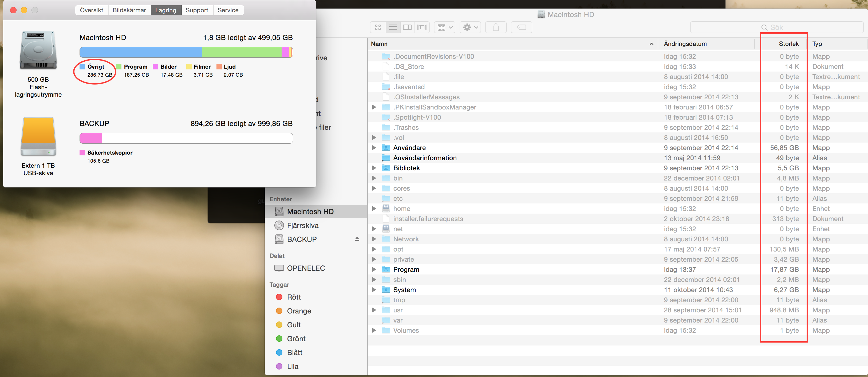Select the Orange tag
Viewport: 868px width, 377px height.
pyautogui.click(x=316, y=311)
